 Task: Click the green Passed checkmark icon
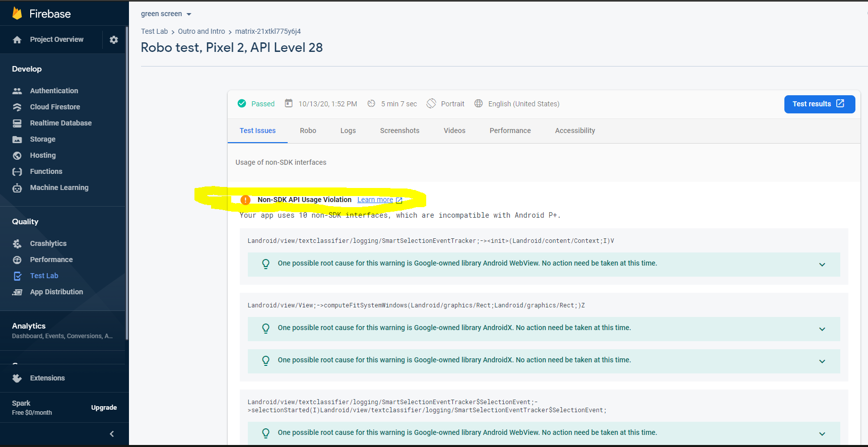click(x=242, y=103)
